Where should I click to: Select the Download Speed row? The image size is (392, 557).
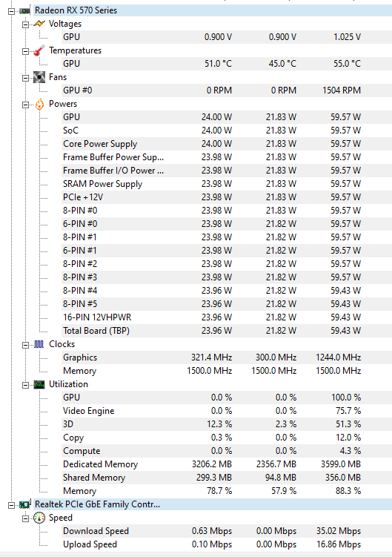(227, 531)
